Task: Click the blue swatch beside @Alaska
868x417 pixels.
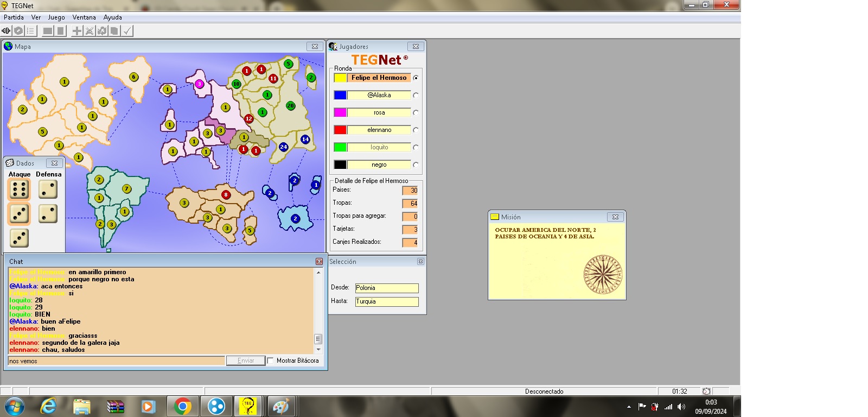Action: [x=340, y=95]
